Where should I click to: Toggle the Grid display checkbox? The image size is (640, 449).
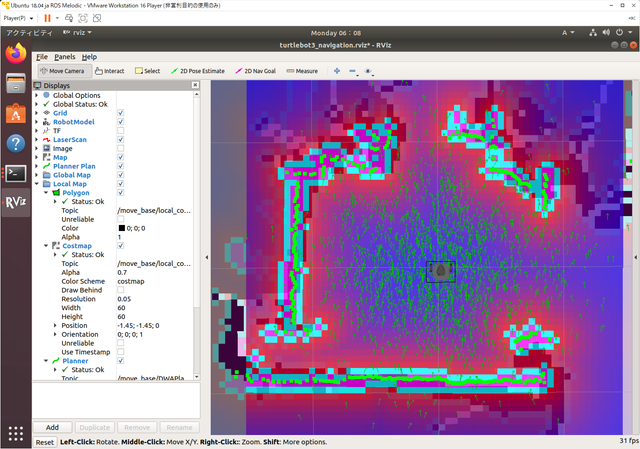[x=121, y=113]
